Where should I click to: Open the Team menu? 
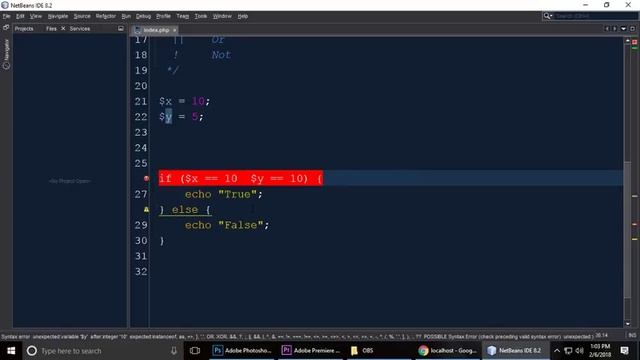(x=182, y=16)
